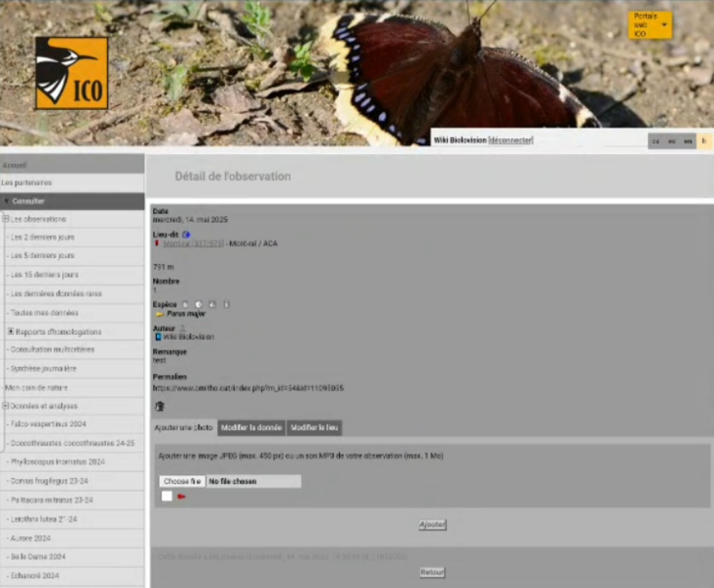This screenshot has width=714, height=588.
Task: Switch to the Modifier le lieu tab
Action: pos(314,428)
